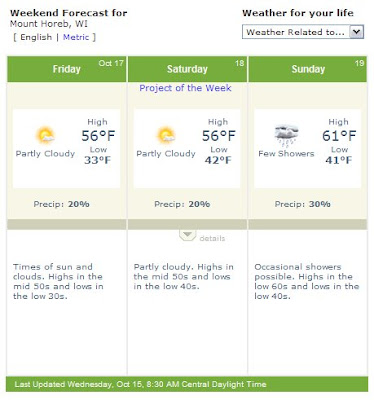Click Saturday's partly cloudy sun icon

coord(166,135)
